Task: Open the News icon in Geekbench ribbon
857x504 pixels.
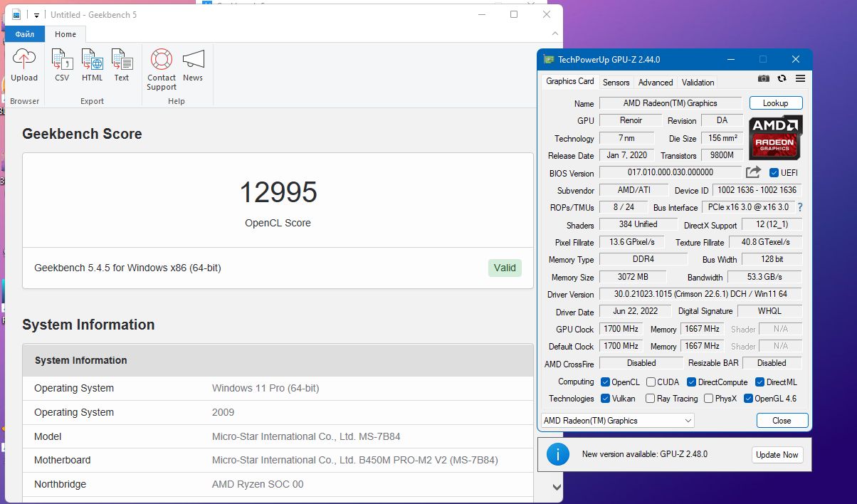Action: point(193,60)
